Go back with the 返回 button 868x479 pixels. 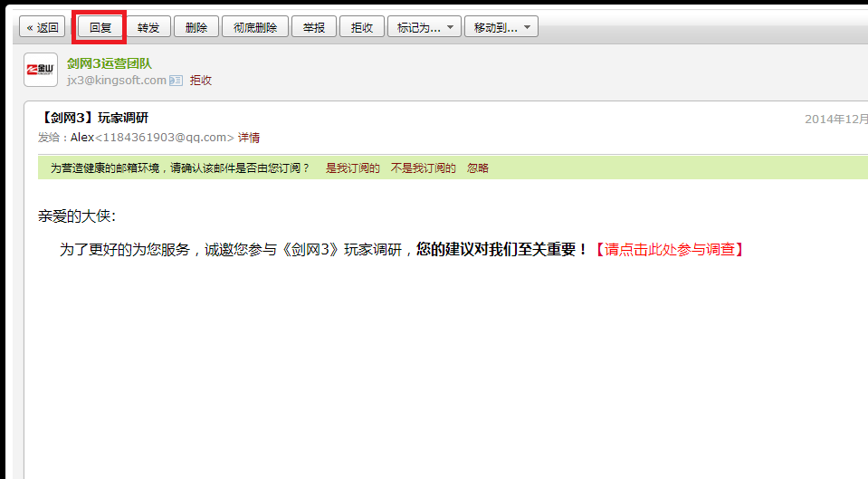[x=43, y=27]
